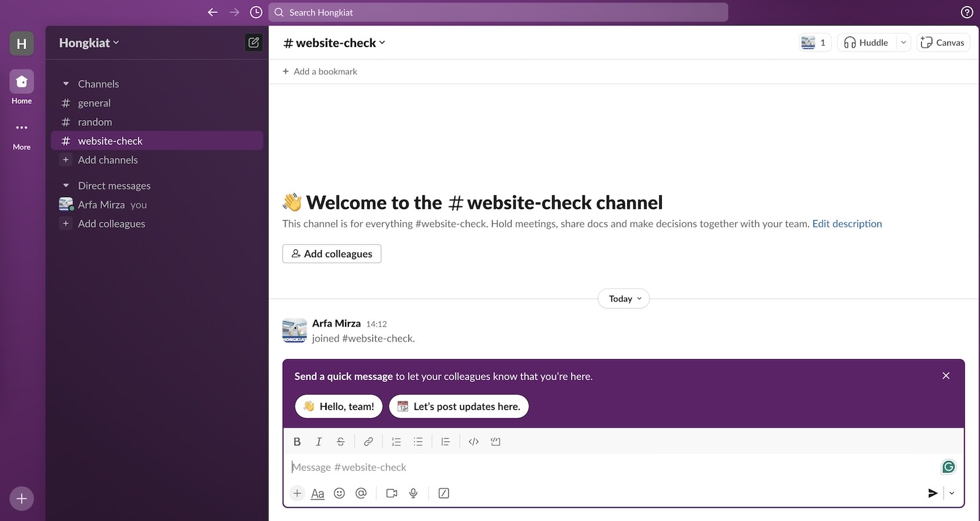Viewport: 980px width, 521px height.
Task: Insert a link with the link icon
Action: [368, 441]
